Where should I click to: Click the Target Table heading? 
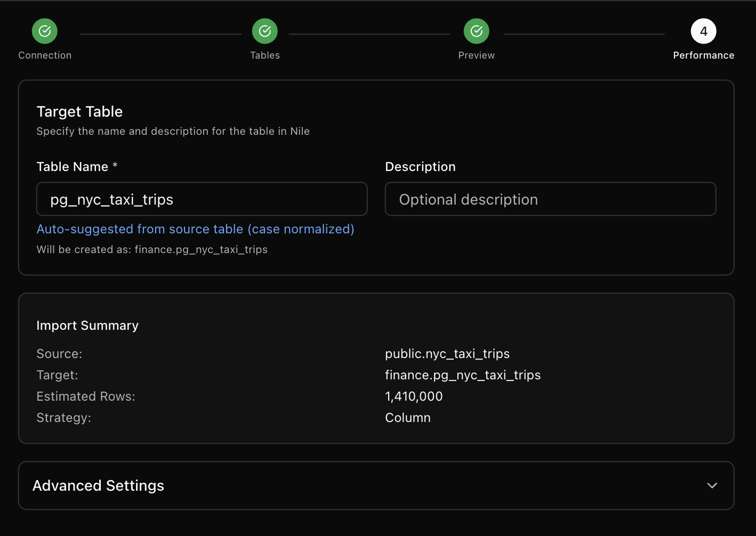(x=79, y=111)
